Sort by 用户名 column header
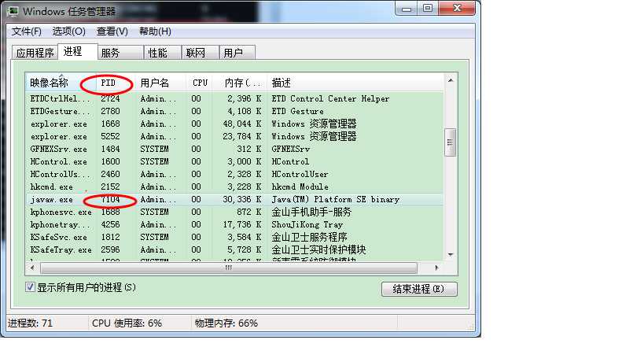This screenshot has width=644, height=362. click(160, 83)
